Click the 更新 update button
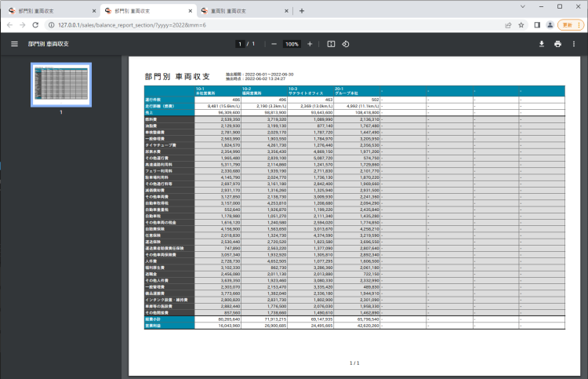This screenshot has height=379, width=588. tap(570, 25)
